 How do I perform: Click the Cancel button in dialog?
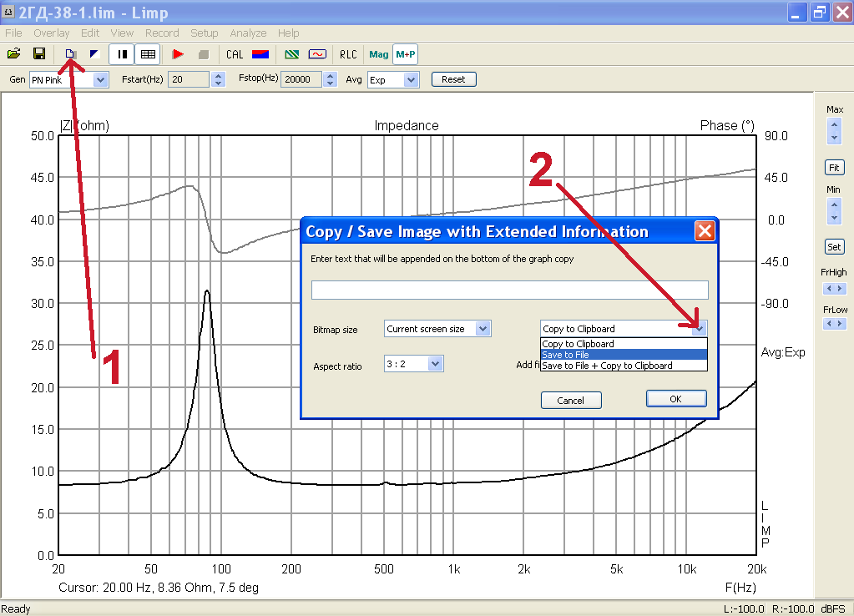[571, 401]
